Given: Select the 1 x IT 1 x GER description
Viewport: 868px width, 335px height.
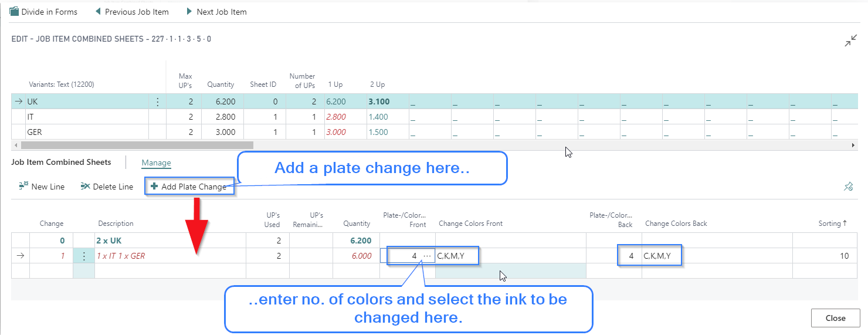Looking at the screenshot, I should pos(170,256).
